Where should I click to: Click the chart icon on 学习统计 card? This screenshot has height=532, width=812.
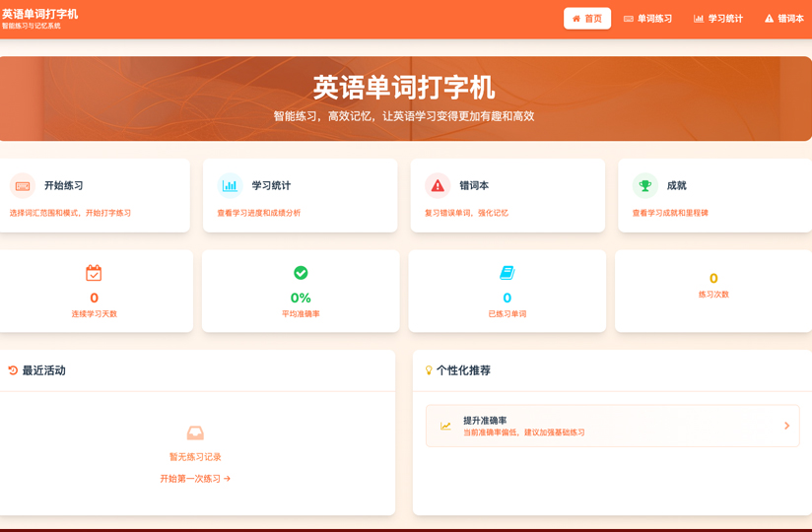point(230,186)
